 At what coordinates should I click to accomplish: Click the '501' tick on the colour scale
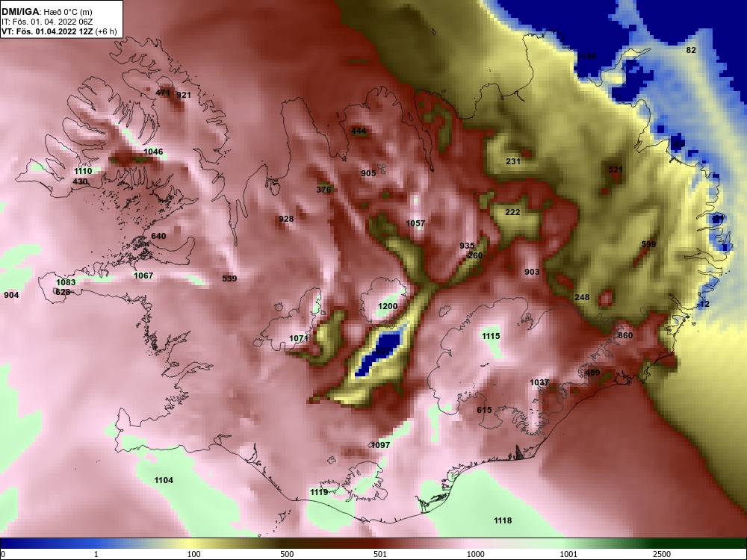click(380, 554)
